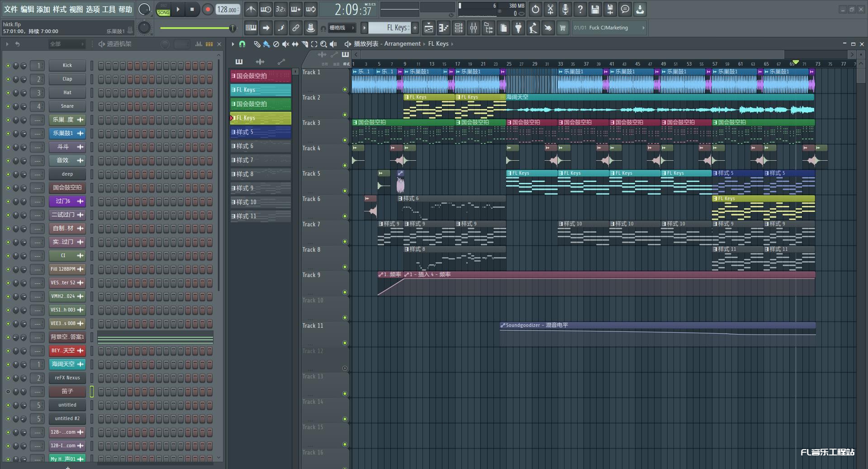Screen dimensions: 868x469
Task: Adjust the master volume knob
Action: click(144, 9)
